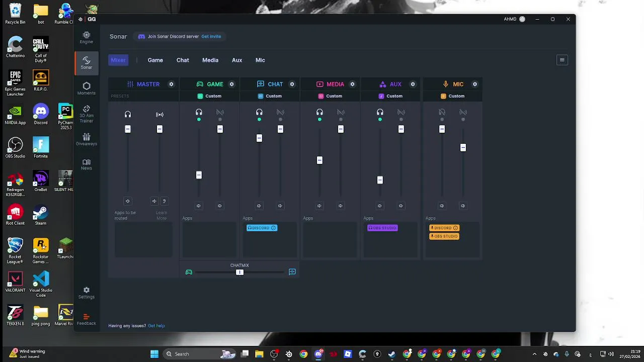Open Game channel Custom preset dropdown
The image size is (644, 362).
(209, 96)
